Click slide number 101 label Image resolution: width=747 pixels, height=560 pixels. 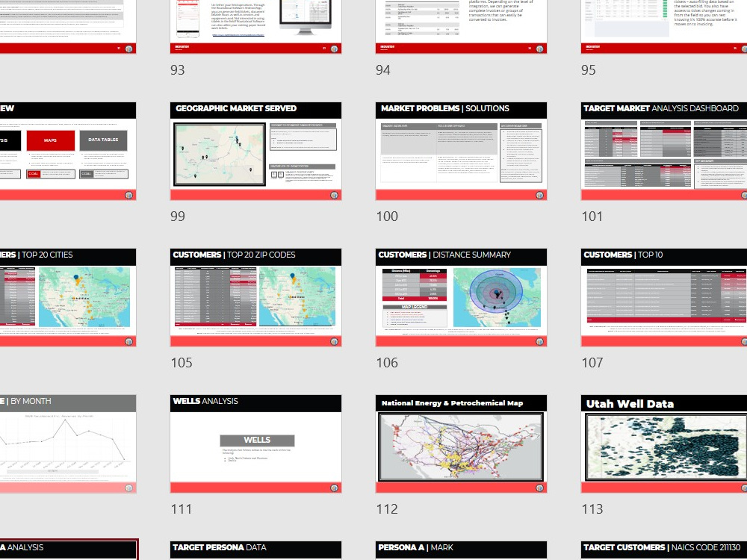click(592, 217)
